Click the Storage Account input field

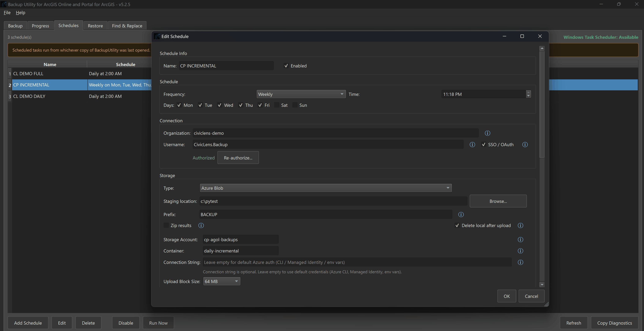241,240
